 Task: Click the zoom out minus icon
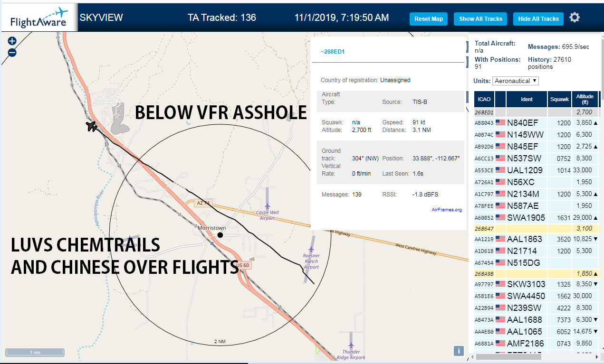pyautogui.click(x=12, y=53)
